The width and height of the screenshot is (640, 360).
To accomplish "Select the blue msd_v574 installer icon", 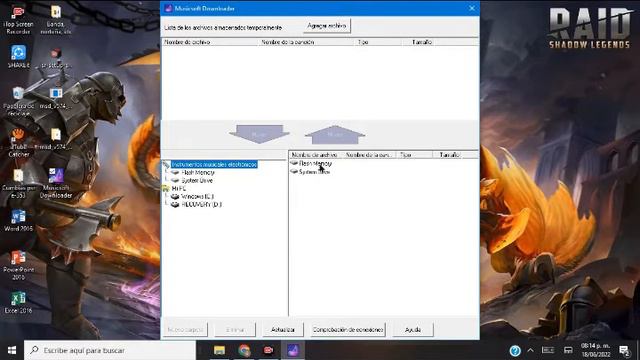I will click(56, 98).
